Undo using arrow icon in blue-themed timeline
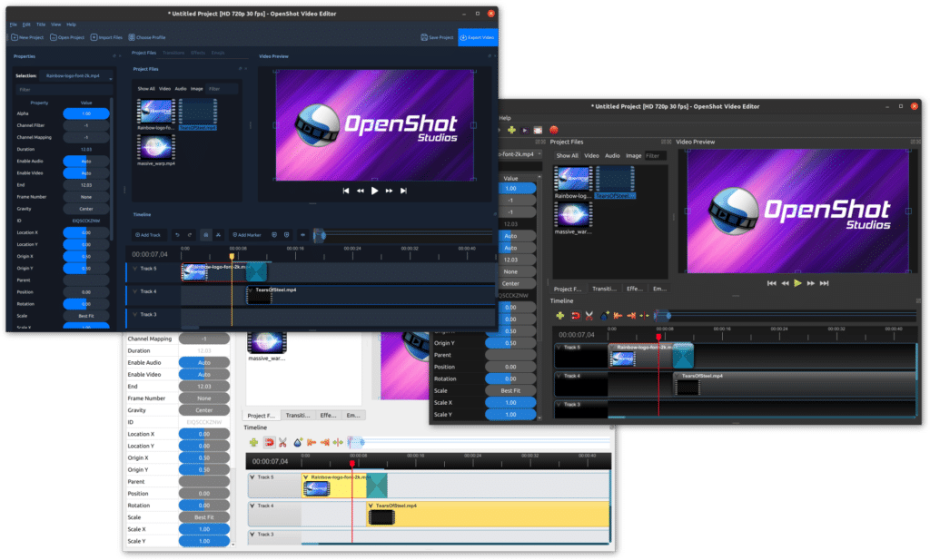This screenshot has width=930, height=560. pyautogui.click(x=177, y=235)
